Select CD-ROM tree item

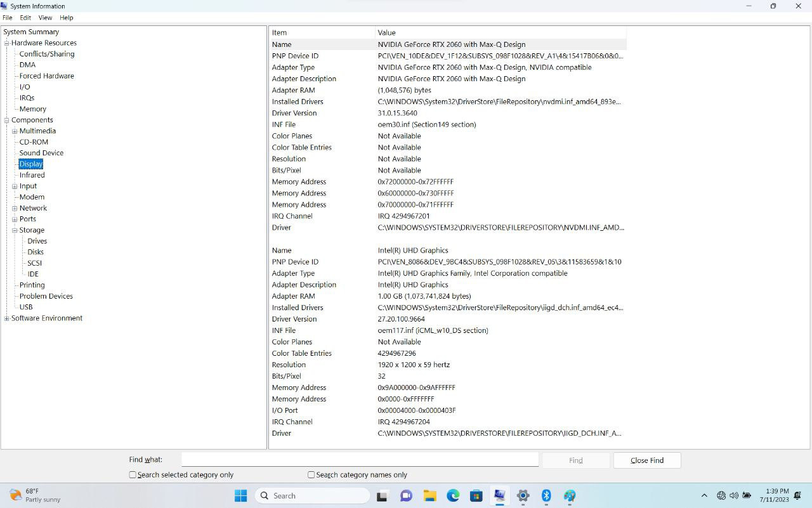click(x=34, y=142)
